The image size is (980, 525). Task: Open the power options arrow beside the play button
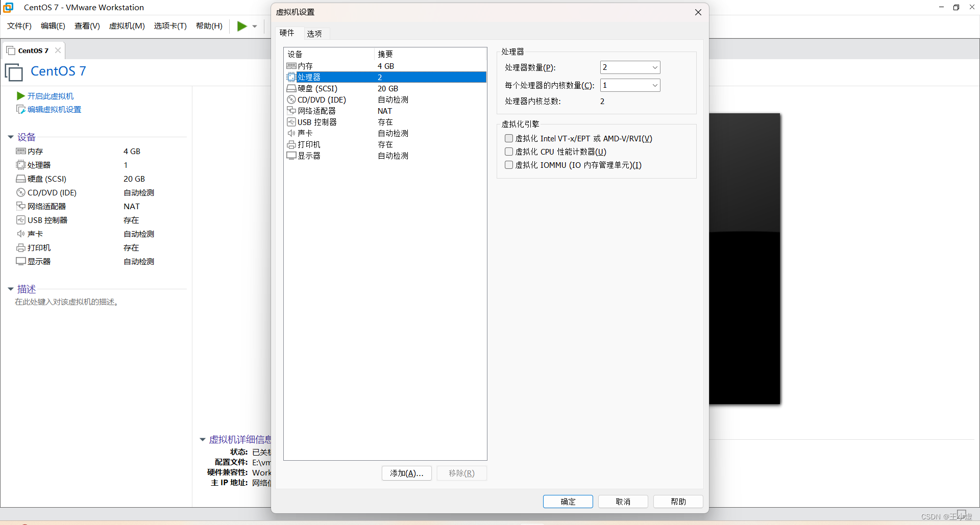coord(255,27)
